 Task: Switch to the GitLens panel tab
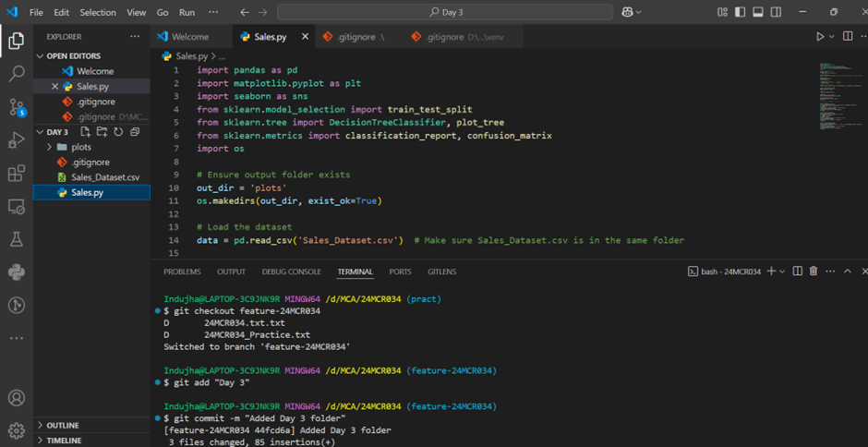point(441,272)
